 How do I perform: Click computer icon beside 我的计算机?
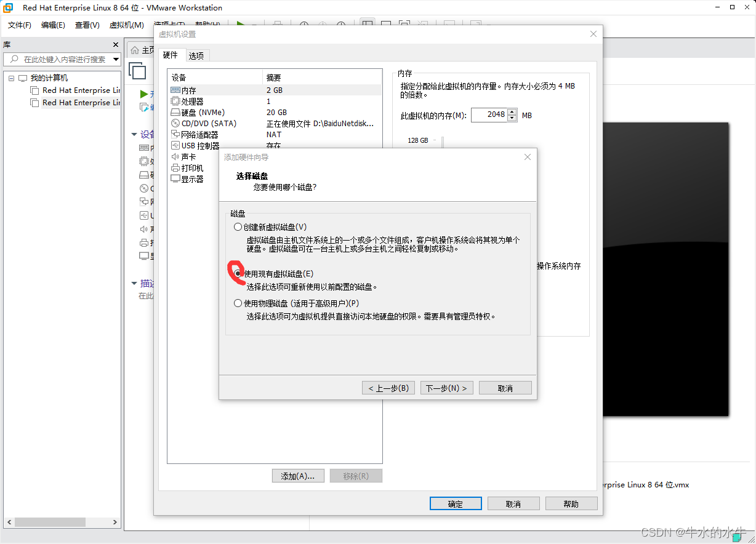pyautogui.click(x=23, y=78)
